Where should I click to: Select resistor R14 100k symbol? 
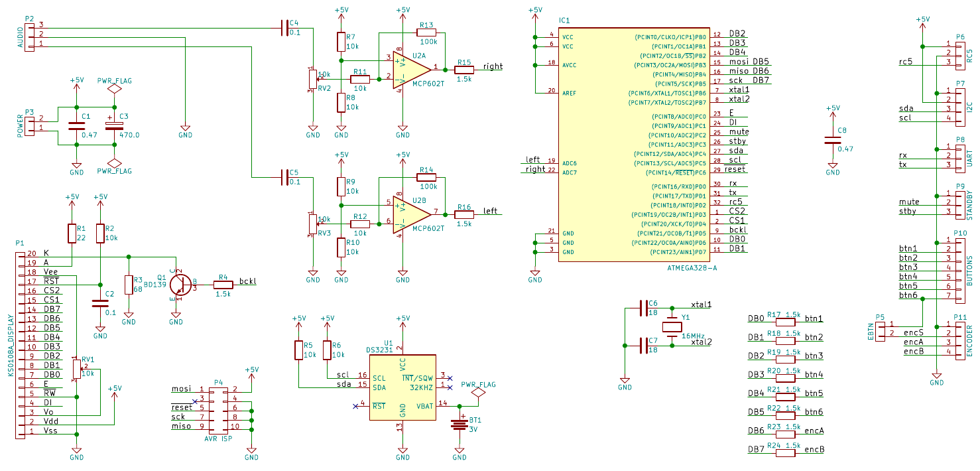(x=426, y=176)
